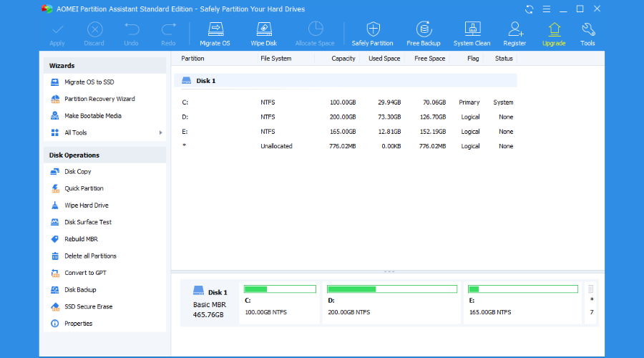The image size is (644, 358).
Task: Select Make Bootable Media
Action: (x=93, y=116)
